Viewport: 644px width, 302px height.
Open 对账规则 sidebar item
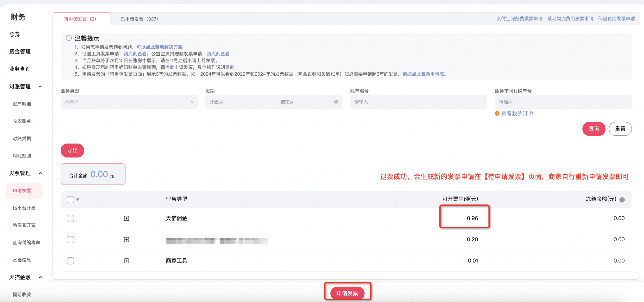pyautogui.click(x=22, y=156)
